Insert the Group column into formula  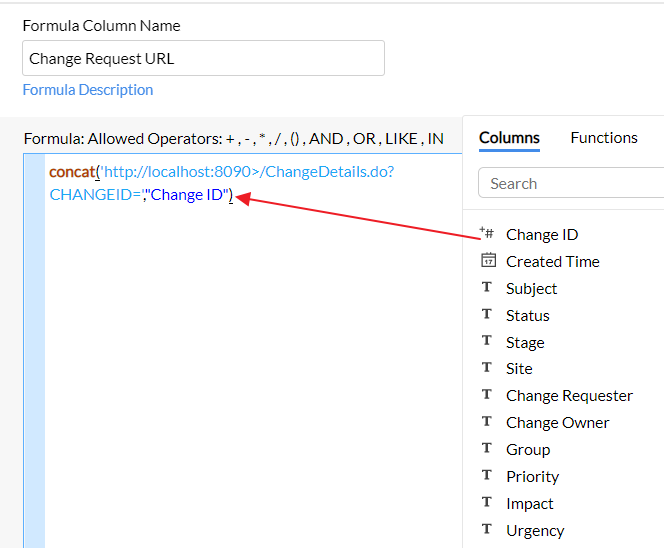point(528,449)
